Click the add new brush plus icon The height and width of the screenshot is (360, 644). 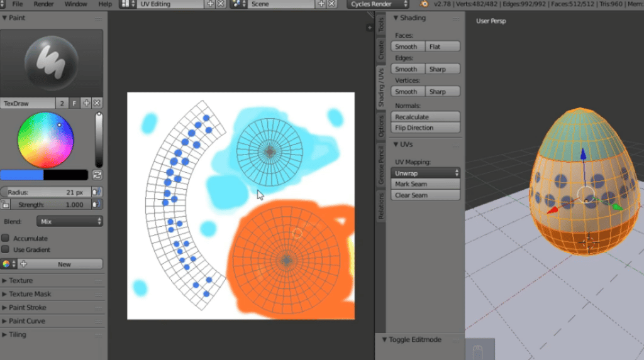[x=86, y=103]
